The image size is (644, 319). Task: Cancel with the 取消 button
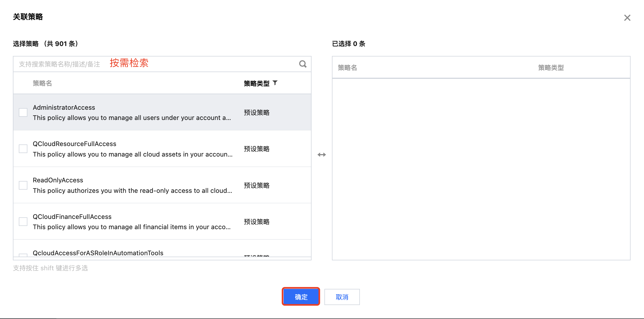tap(342, 297)
